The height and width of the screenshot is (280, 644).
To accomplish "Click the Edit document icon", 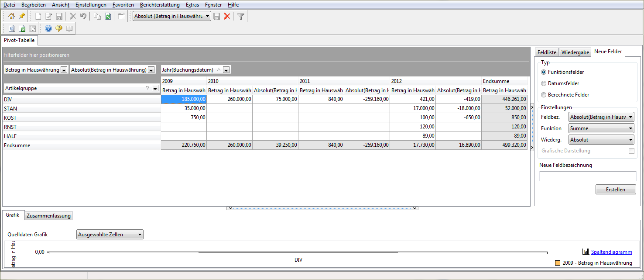I will [x=49, y=16].
